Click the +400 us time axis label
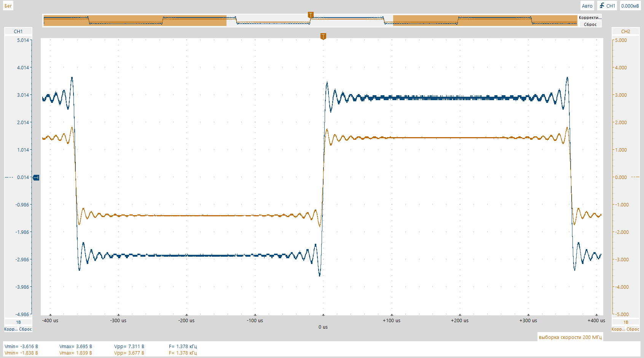The width and height of the screenshot is (644, 358). coord(596,320)
